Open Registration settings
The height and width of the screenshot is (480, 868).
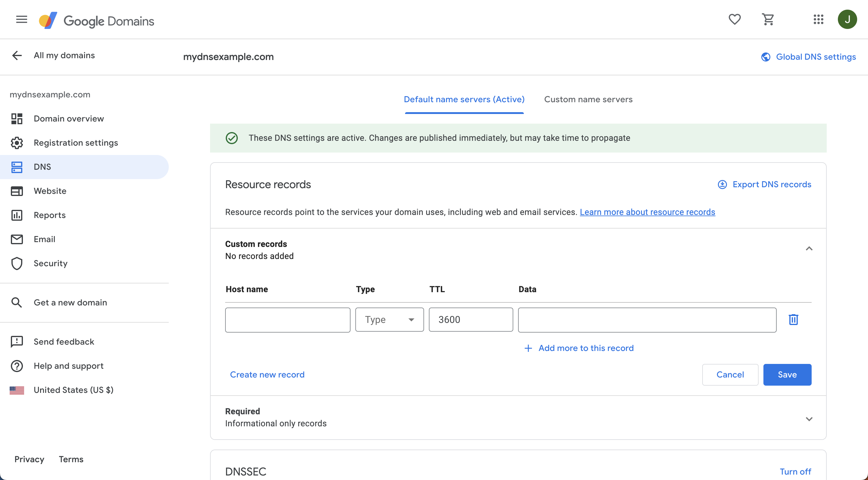coord(75,143)
